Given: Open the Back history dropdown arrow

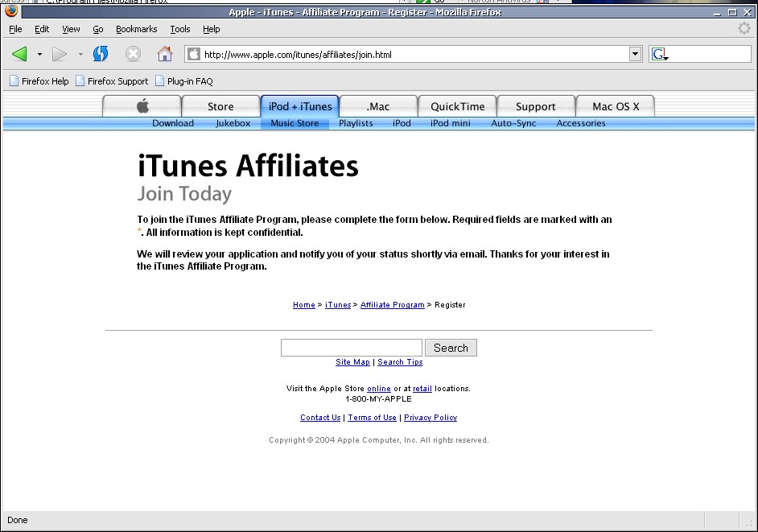Looking at the screenshot, I should [x=39, y=54].
